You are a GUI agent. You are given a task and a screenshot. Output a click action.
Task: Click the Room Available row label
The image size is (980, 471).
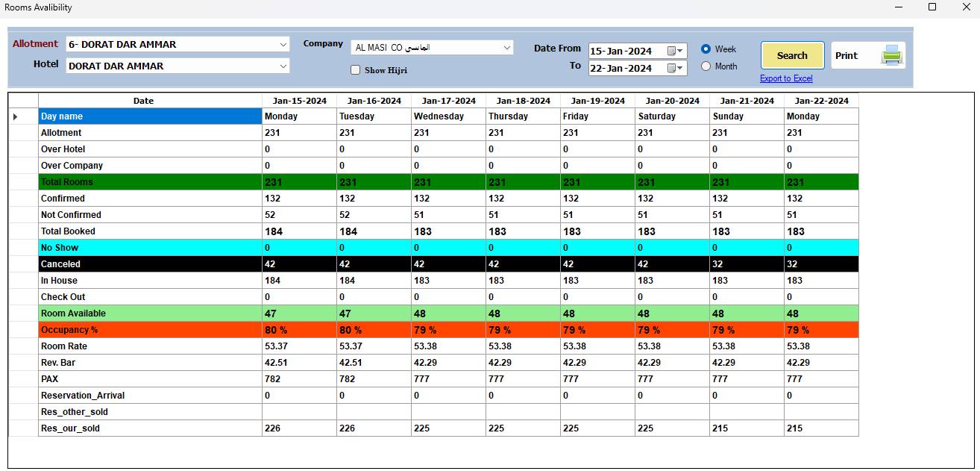point(150,314)
